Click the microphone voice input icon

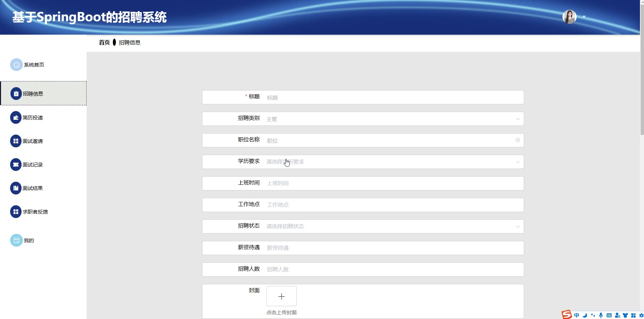(601, 315)
